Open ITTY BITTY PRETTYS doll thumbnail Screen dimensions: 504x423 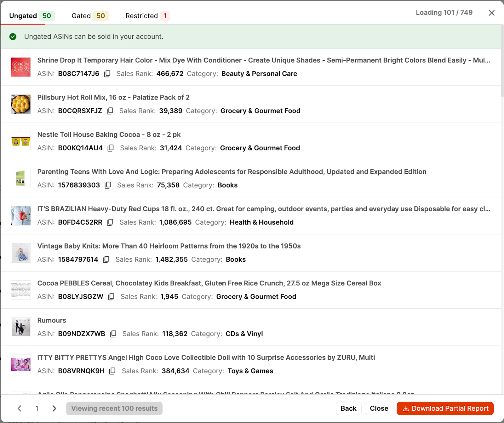click(21, 364)
